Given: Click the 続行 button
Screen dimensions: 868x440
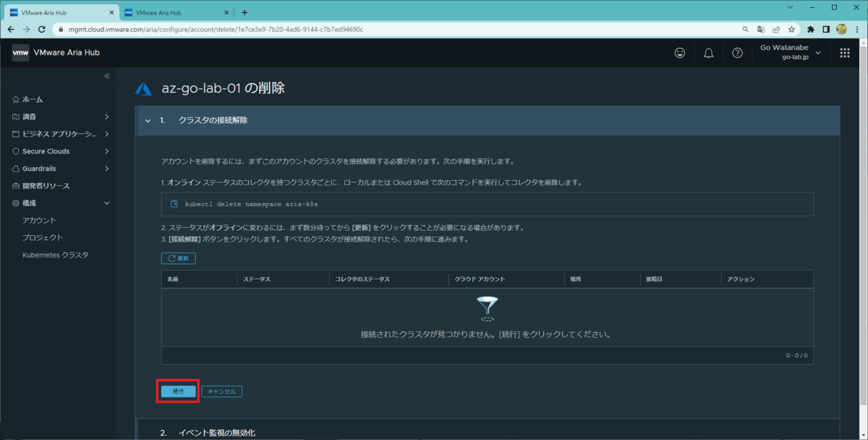Looking at the screenshot, I should [178, 391].
